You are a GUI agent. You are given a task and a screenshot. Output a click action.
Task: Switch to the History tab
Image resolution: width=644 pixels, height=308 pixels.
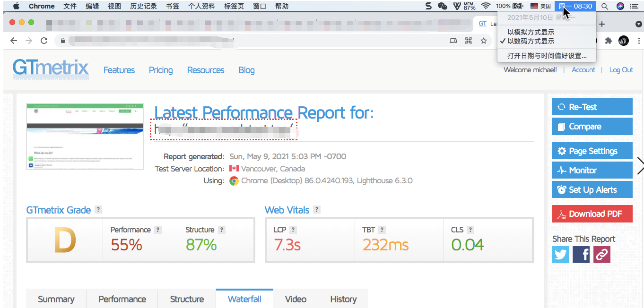343,299
